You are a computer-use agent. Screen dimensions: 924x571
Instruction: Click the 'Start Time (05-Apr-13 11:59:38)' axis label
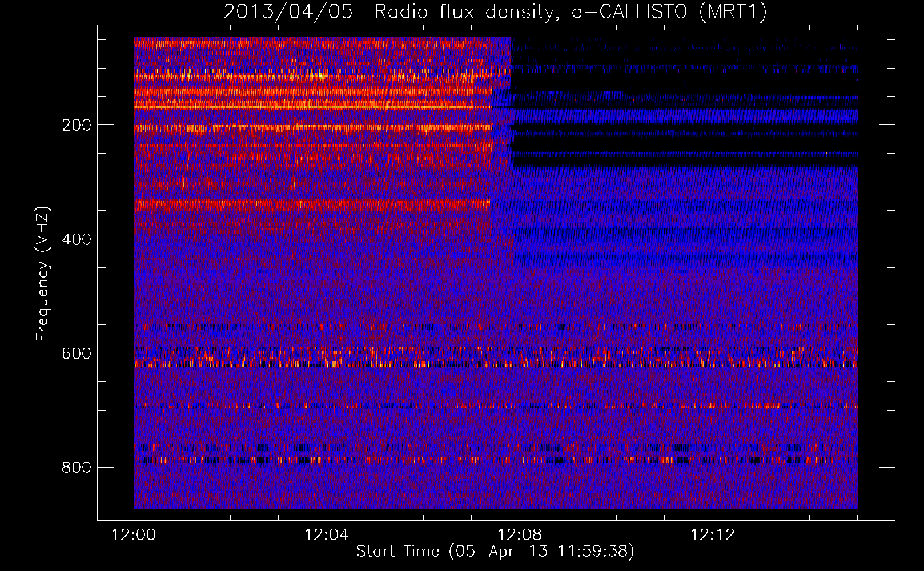495,552
